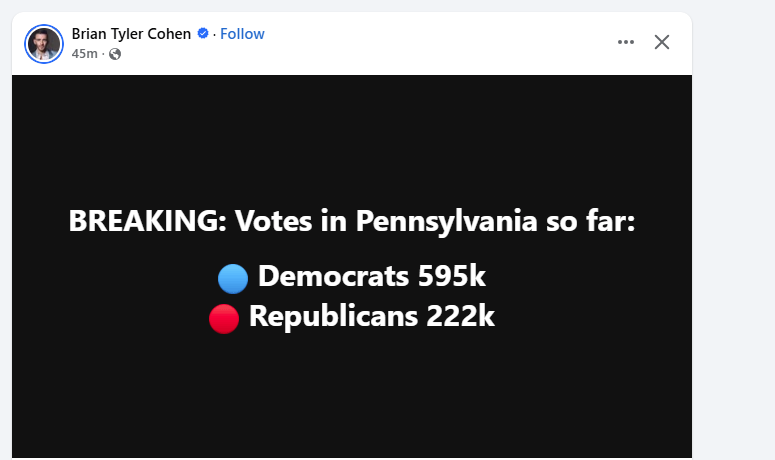Click the word "Pennsylvania" in the headline
The width and height of the screenshot is (775, 460).
coord(439,222)
